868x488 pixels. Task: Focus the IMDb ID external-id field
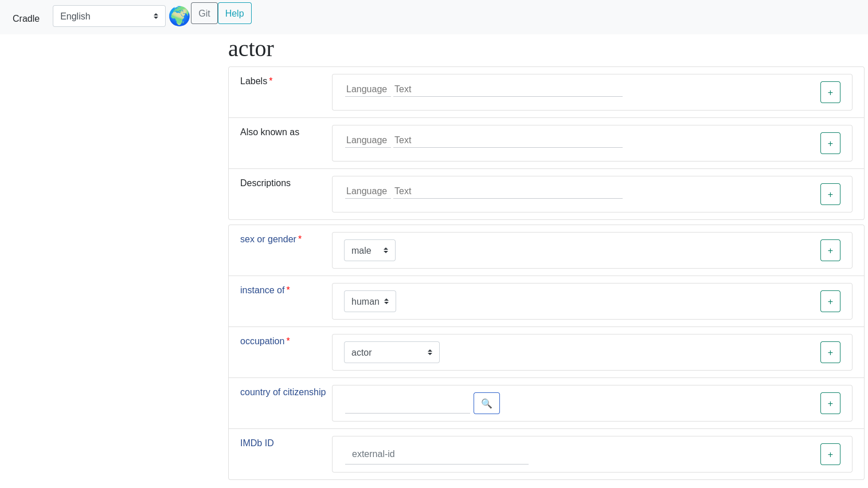(x=437, y=454)
